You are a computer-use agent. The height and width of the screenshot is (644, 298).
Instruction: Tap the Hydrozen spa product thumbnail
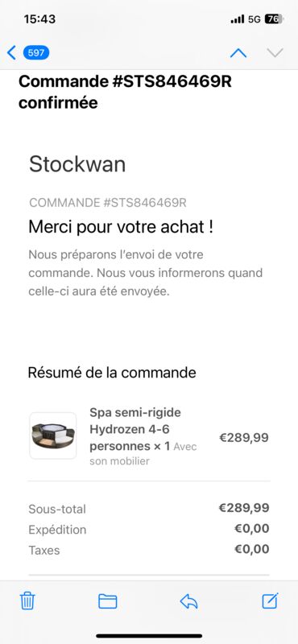pos(53,436)
